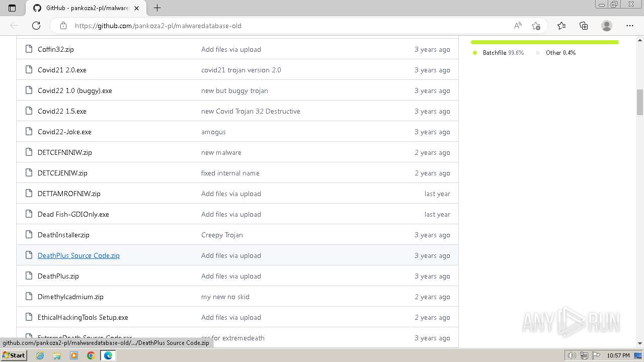Click file icon next to Covid22-Joke.exe
644x362 pixels.
click(29, 132)
